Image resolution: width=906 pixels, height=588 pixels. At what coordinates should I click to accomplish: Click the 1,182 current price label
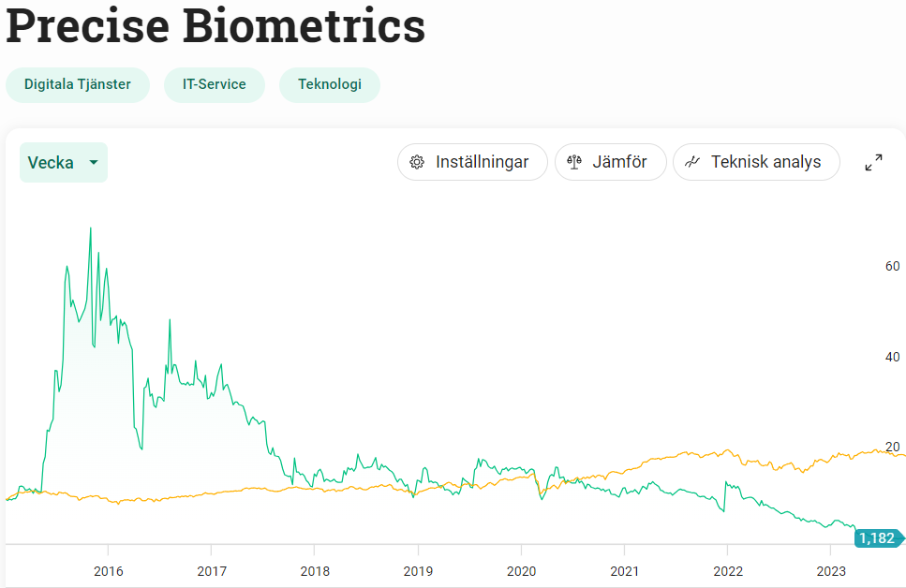click(x=878, y=537)
